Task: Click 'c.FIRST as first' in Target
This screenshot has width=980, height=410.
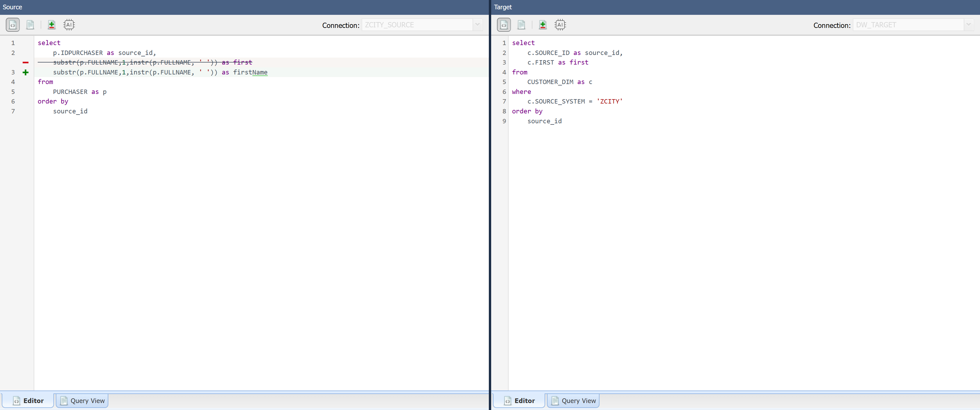Action: click(x=558, y=63)
